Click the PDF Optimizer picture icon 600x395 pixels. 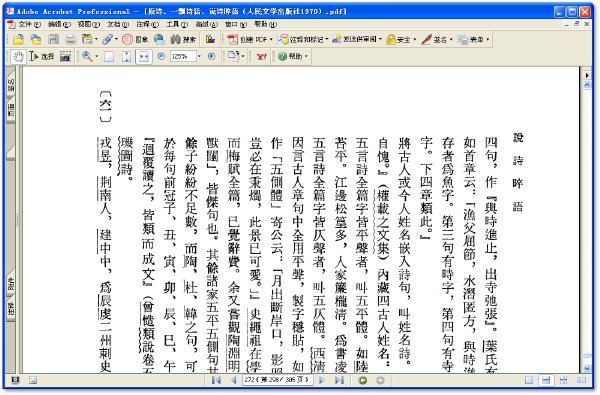(x=210, y=39)
